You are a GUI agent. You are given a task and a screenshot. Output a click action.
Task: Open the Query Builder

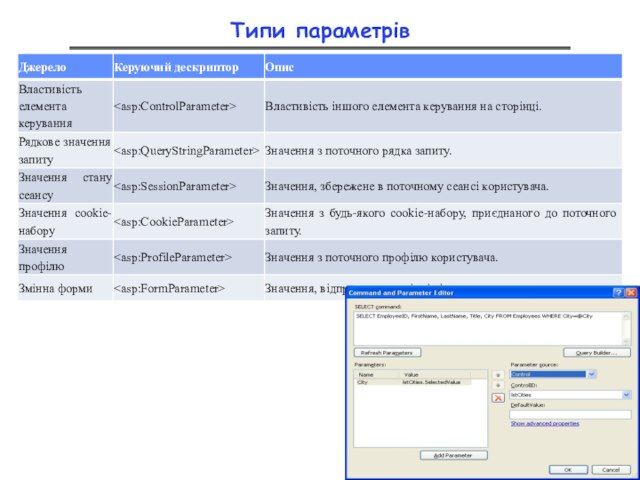point(597,352)
